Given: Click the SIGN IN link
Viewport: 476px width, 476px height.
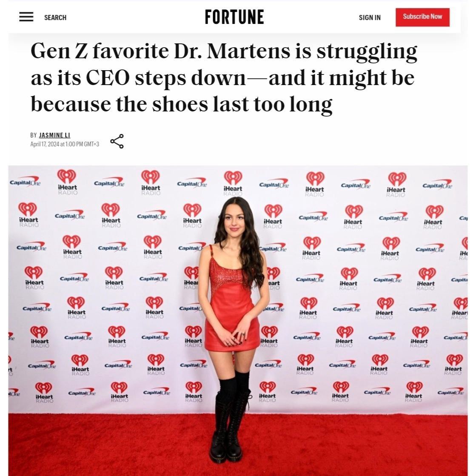Looking at the screenshot, I should point(370,17).
